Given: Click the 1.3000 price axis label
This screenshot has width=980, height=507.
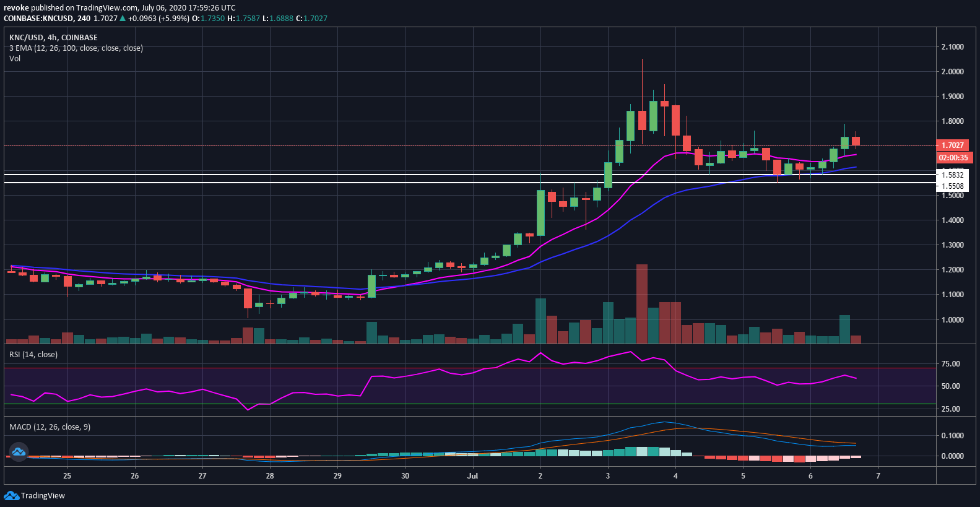Looking at the screenshot, I should (x=953, y=245).
